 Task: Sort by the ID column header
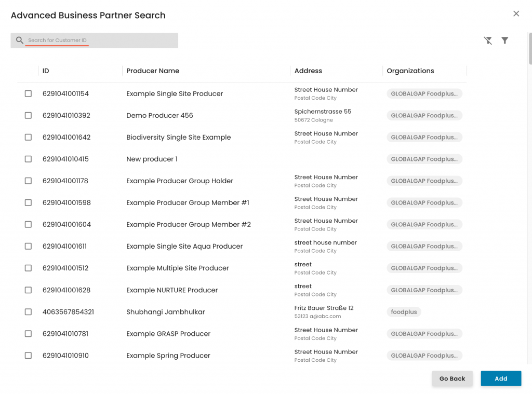coord(46,71)
